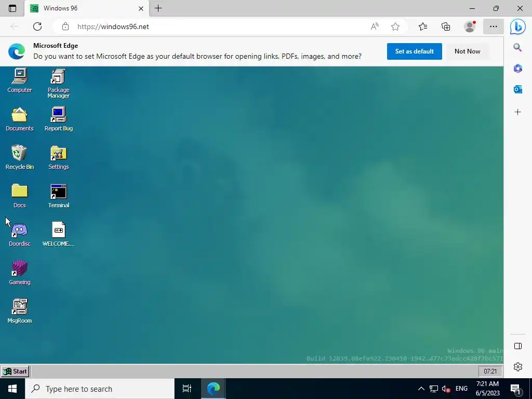Add a sidebar app with plus
This screenshot has width=532, height=399.
517,112
